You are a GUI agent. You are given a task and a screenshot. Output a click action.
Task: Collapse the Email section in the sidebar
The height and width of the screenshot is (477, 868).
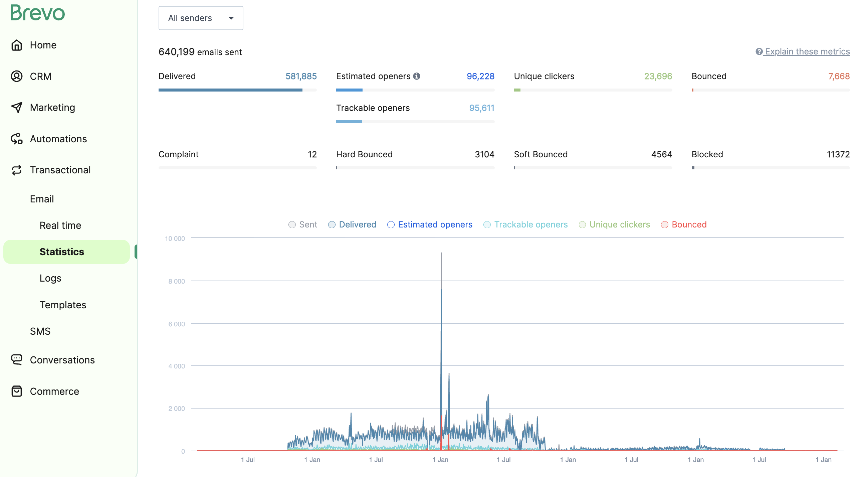41,198
